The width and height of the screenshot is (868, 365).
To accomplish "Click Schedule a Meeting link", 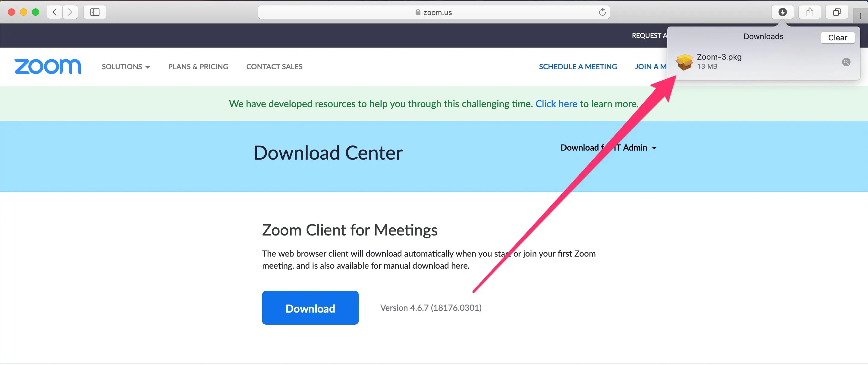I will click(x=578, y=67).
